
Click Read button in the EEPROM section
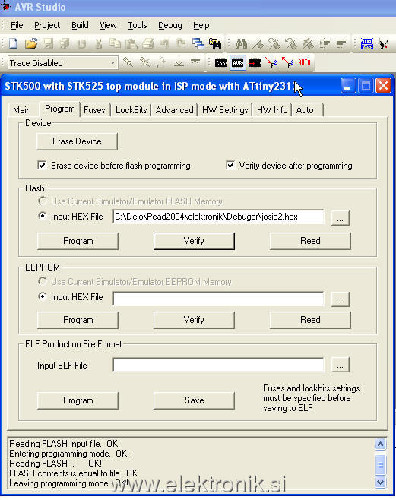pos(310,320)
